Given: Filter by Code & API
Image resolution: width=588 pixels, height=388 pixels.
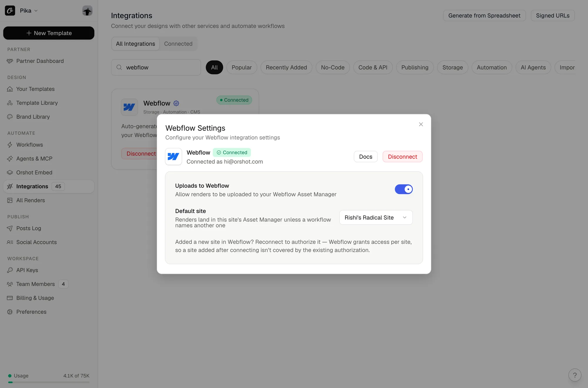Looking at the screenshot, I should 373,67.
